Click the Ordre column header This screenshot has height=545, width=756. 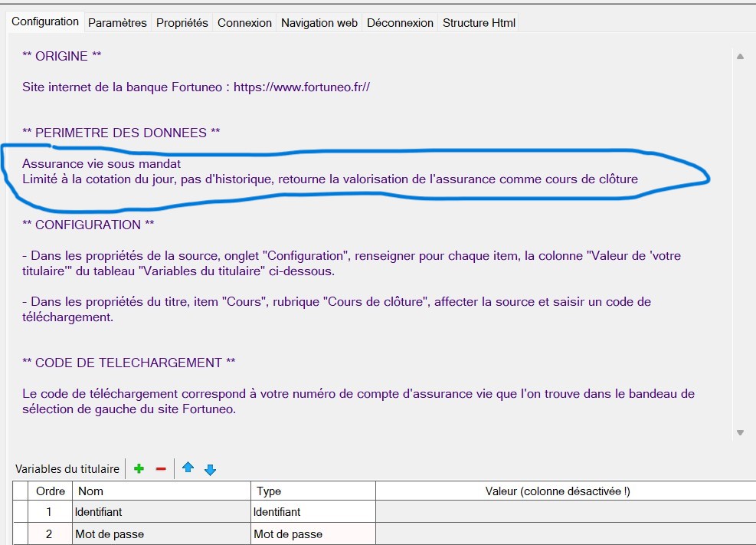(x=51, y=491)
